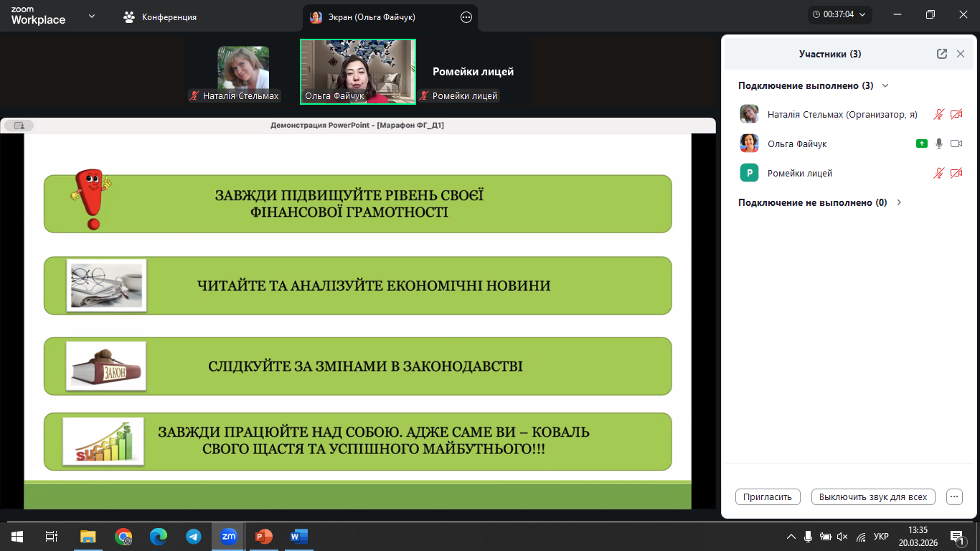The image size is (980, 551).
Task: Click the Пригласить button
Action: pos(768,496)
